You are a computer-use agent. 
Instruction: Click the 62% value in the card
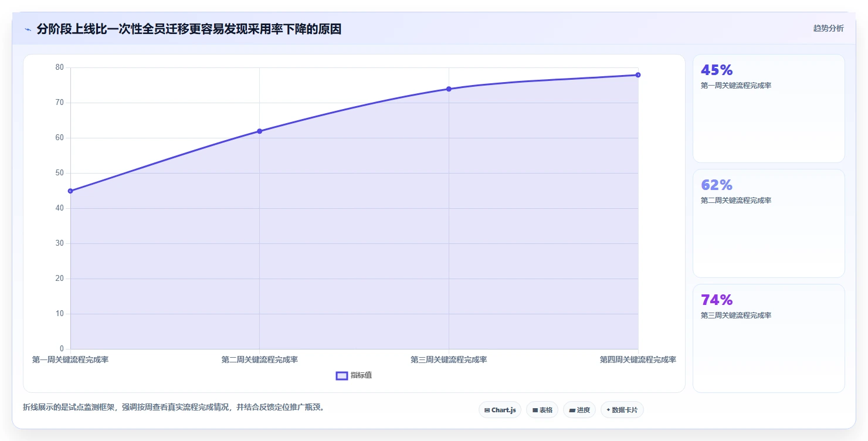(717, 185)
